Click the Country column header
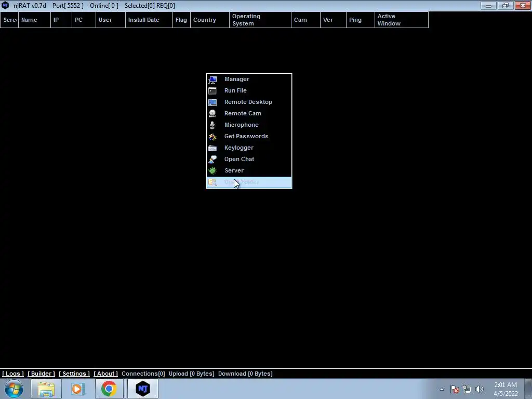Screen dimensions: 532x399 [x=210, y=20]
